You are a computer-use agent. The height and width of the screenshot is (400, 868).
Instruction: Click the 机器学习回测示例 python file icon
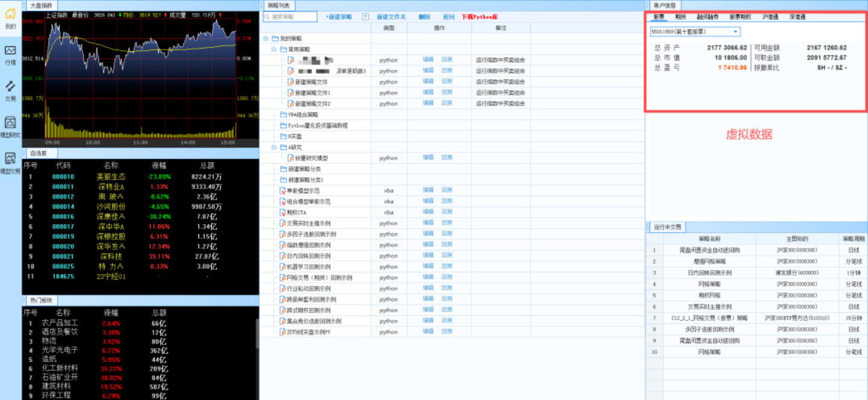click(283, 267)
